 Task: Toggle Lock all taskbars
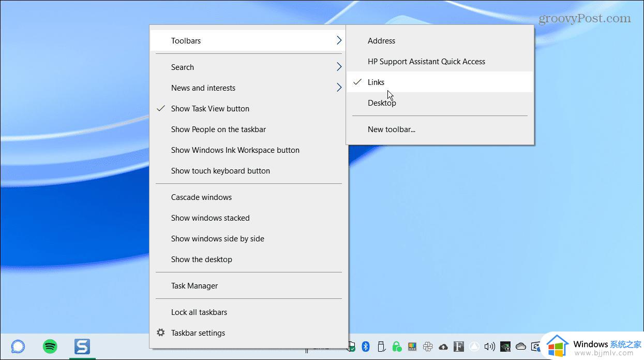coord(249,312)
